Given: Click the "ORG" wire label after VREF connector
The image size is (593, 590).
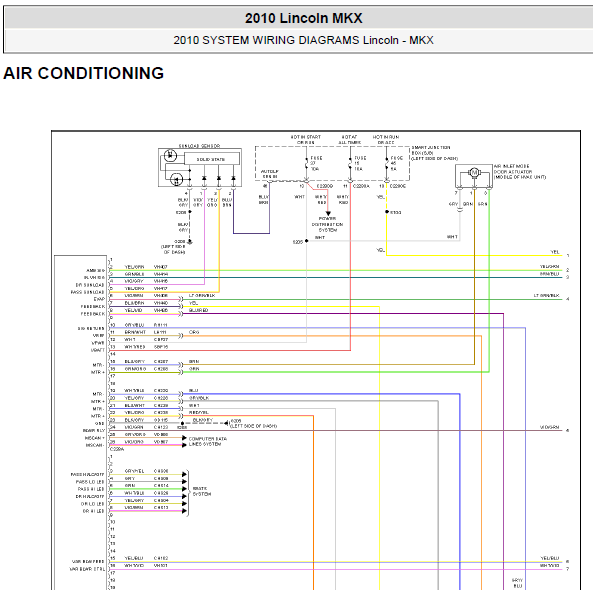Looking at the screenshot, I should [194, 332].
